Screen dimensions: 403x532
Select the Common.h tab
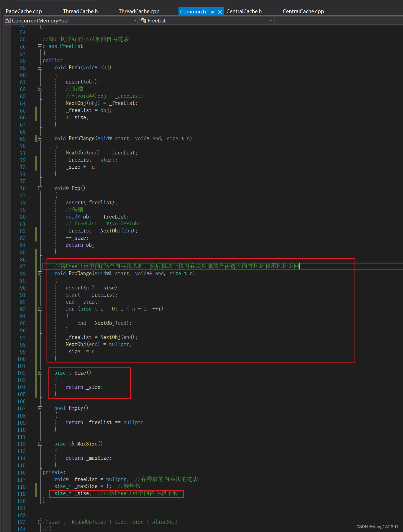pos(193,11)
